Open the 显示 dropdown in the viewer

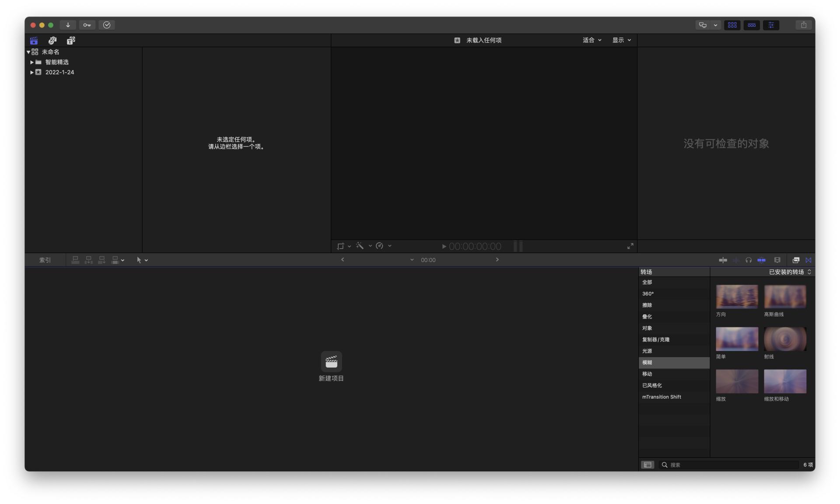(x=621, y=40)
